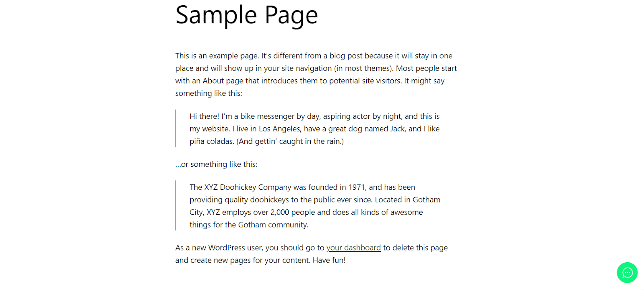Viewport: 644px width, 290px height.
Task: Click the words 'piña coladas'
Action: pyautogui.click(x=212, y=141)
